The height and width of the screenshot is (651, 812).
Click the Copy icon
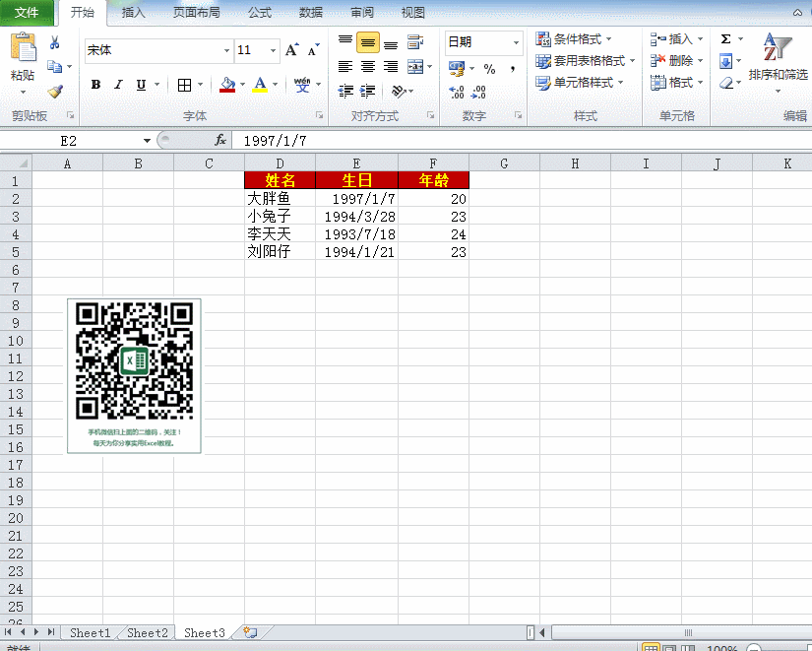point(54,66)
